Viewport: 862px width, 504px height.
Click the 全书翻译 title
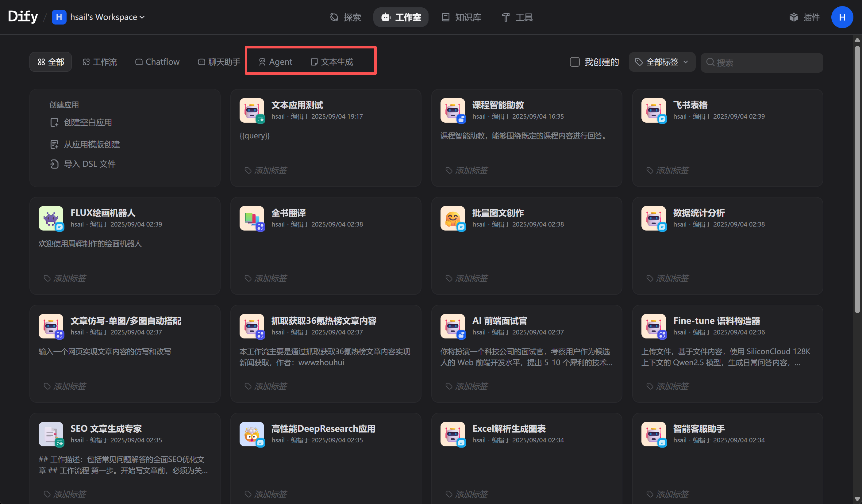click(x=288, y=213)
